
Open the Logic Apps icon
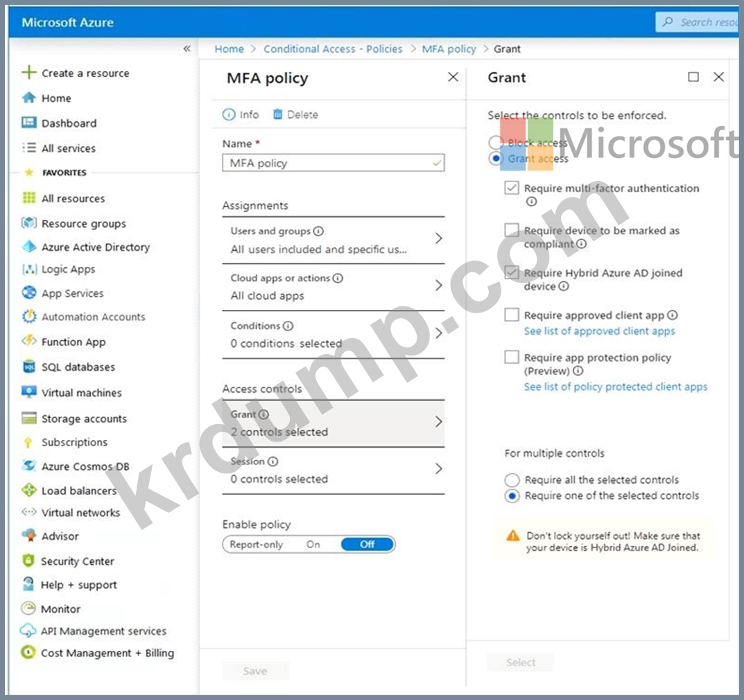(29, 270)
